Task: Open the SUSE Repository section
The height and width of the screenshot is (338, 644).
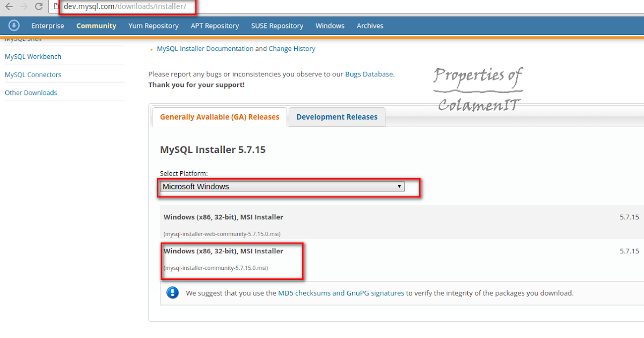Action: point(277,25)
